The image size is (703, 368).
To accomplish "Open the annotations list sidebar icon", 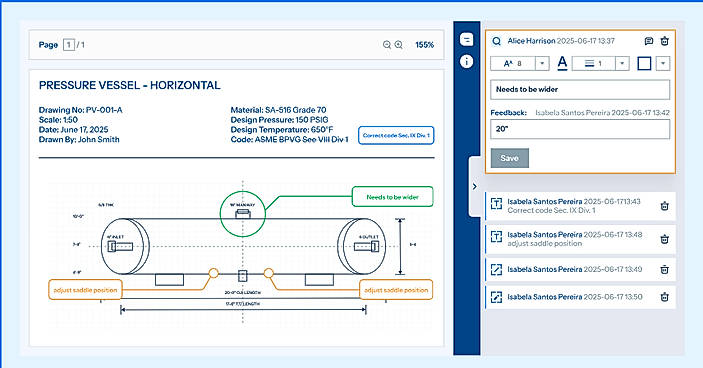I will coord(466,39).
